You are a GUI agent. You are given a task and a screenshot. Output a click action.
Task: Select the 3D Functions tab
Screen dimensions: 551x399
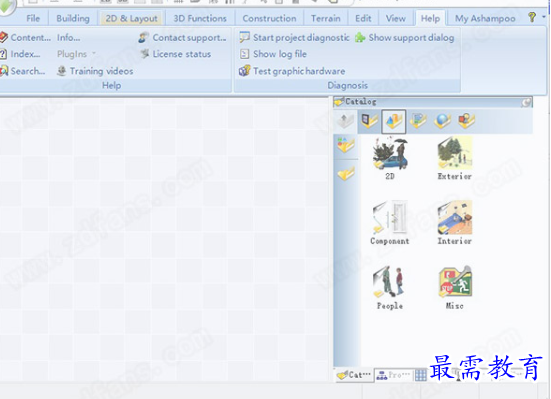click(200, 18)
